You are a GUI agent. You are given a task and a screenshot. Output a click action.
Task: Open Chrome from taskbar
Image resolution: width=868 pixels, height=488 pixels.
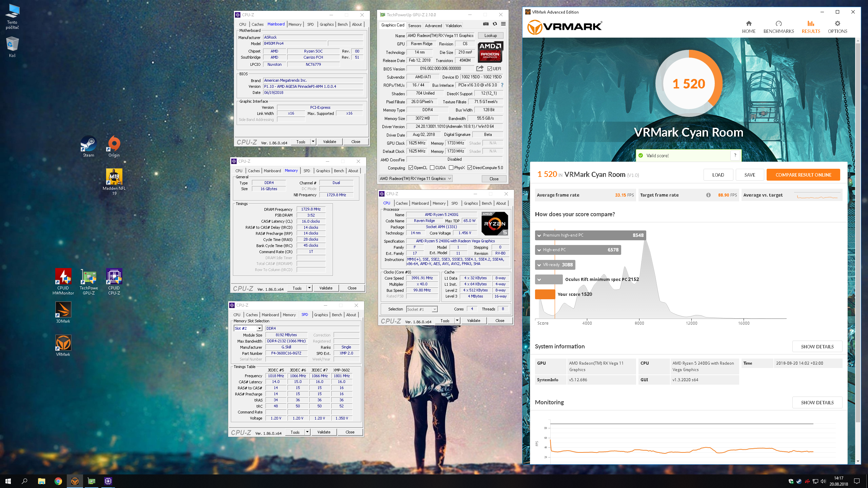(x=58, y=481)
